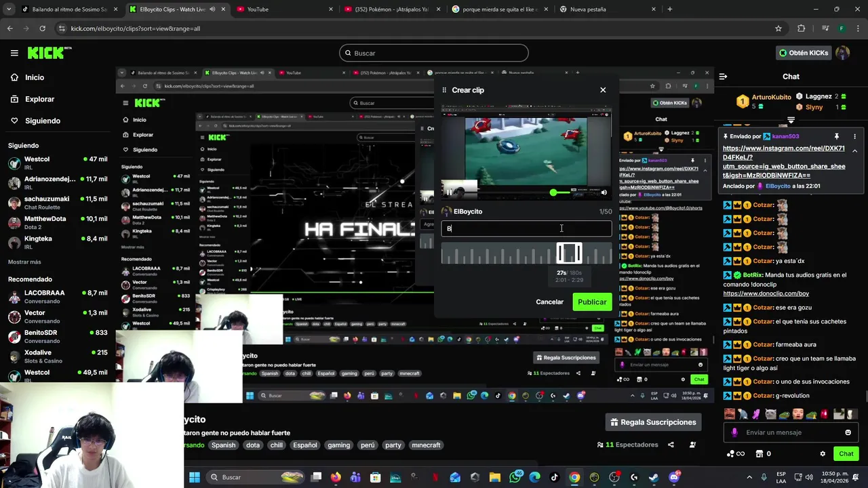Focus the clip title input field
This screenshot has height=488, width=868.
pos(526,228)
